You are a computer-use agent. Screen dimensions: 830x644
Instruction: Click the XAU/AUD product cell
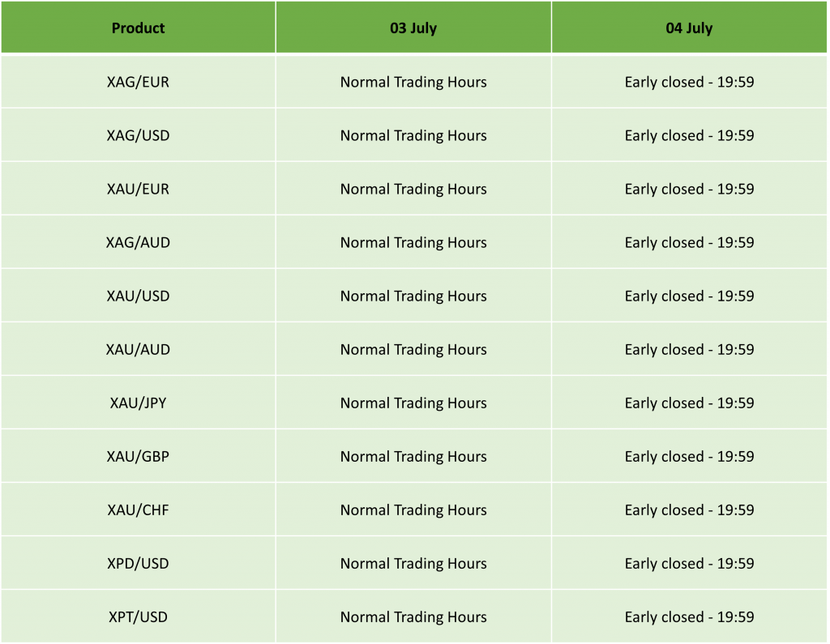coord(138,349)
